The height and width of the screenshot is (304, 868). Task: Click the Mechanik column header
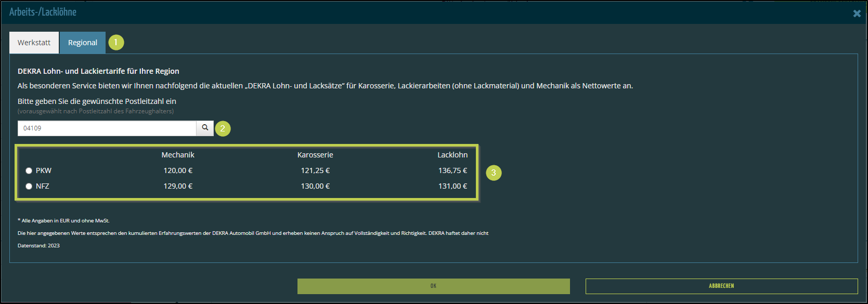pyautogui.click(x=178, y=155)
